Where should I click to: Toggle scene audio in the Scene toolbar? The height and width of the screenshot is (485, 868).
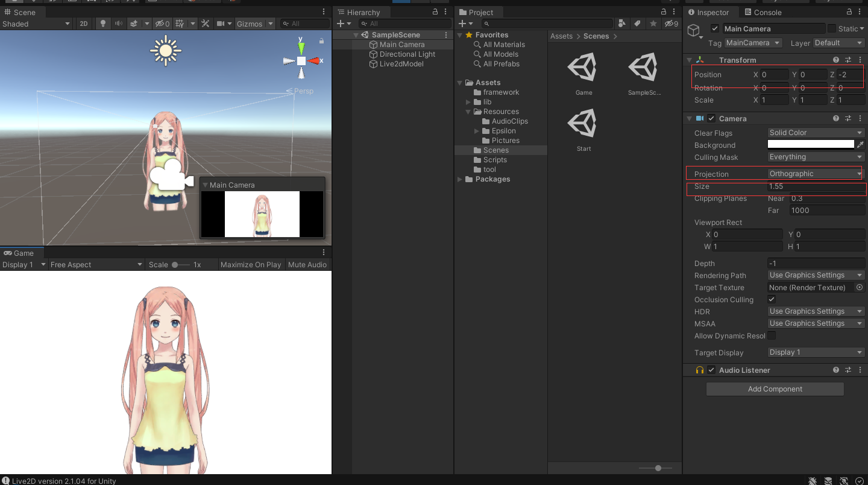pos(119,24)
